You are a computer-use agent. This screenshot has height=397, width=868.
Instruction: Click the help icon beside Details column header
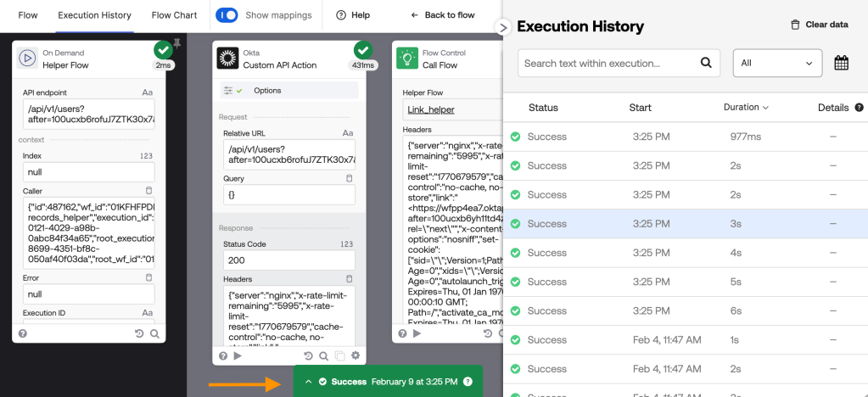point(860,108)
